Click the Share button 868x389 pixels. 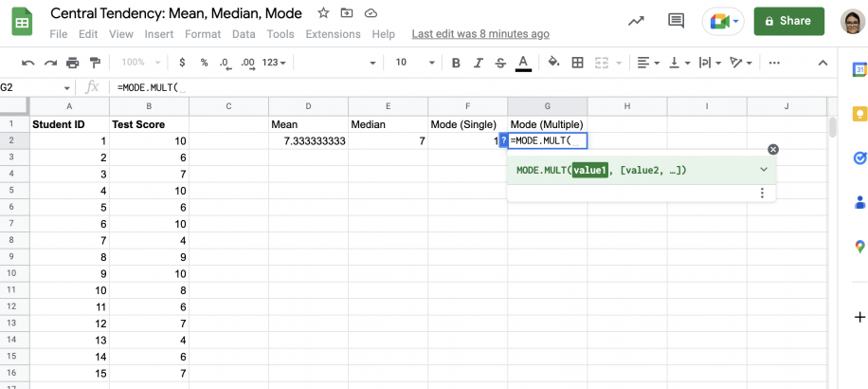[x=788, y=21]
